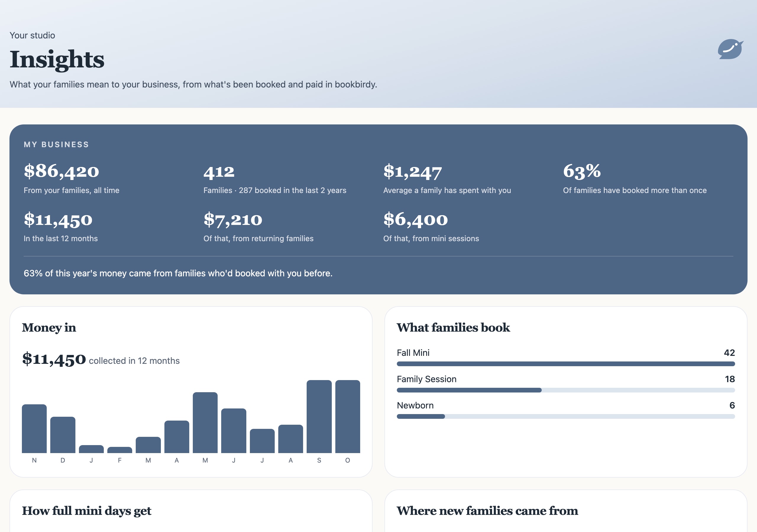Click the April bar in Money in chart
Image resolution: width=757 pixels, height=532 pixels.
click(177, 437)
